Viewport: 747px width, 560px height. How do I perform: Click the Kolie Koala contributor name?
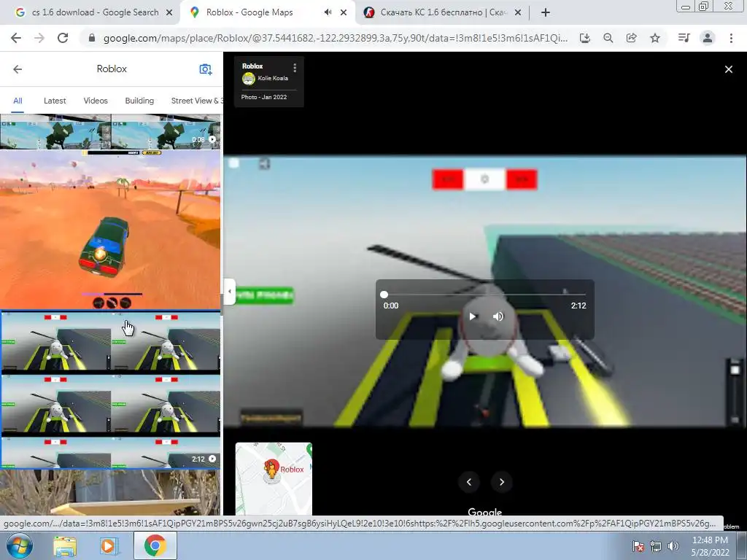click(x=273, y=79)
